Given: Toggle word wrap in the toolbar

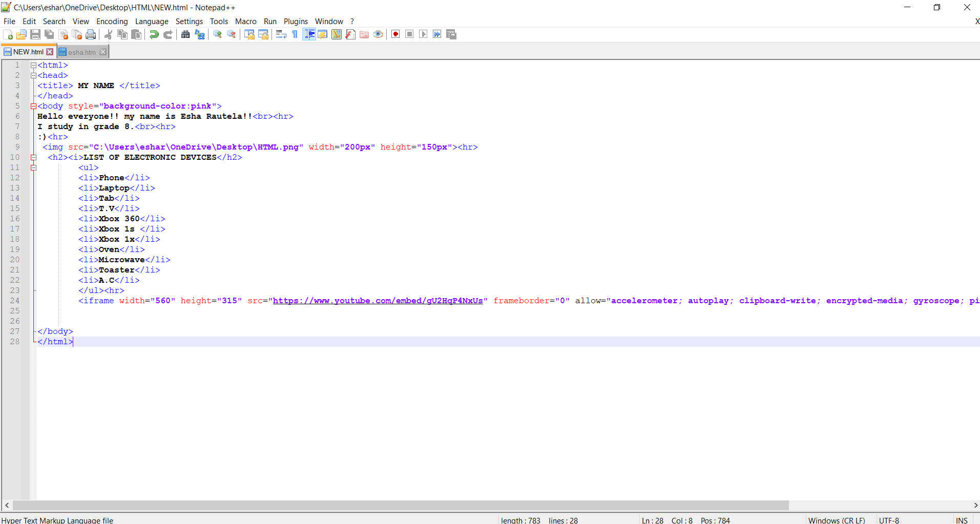Looking at the screenshot, I should [281, 34].
